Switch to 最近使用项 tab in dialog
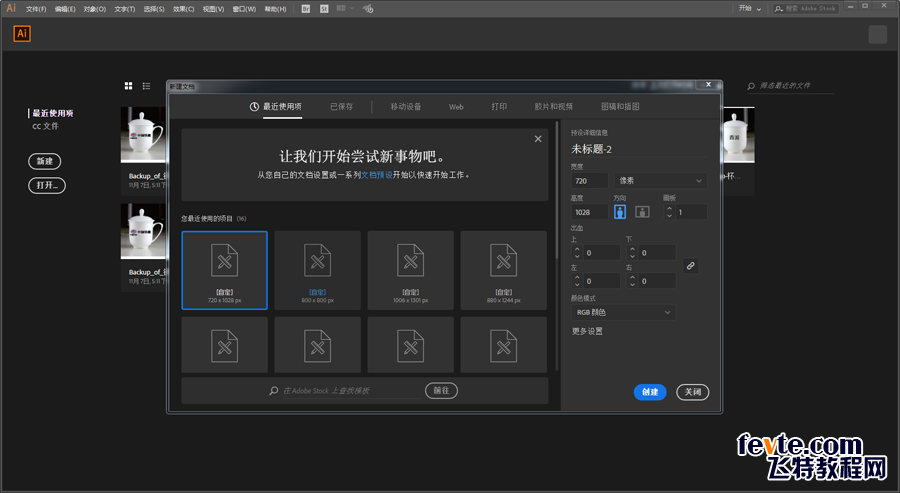This screenshot has width=900, height=493. 282,107
